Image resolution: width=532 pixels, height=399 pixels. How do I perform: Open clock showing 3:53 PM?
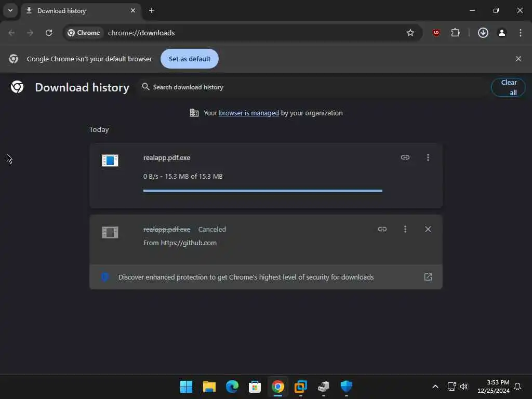[494, 387]
